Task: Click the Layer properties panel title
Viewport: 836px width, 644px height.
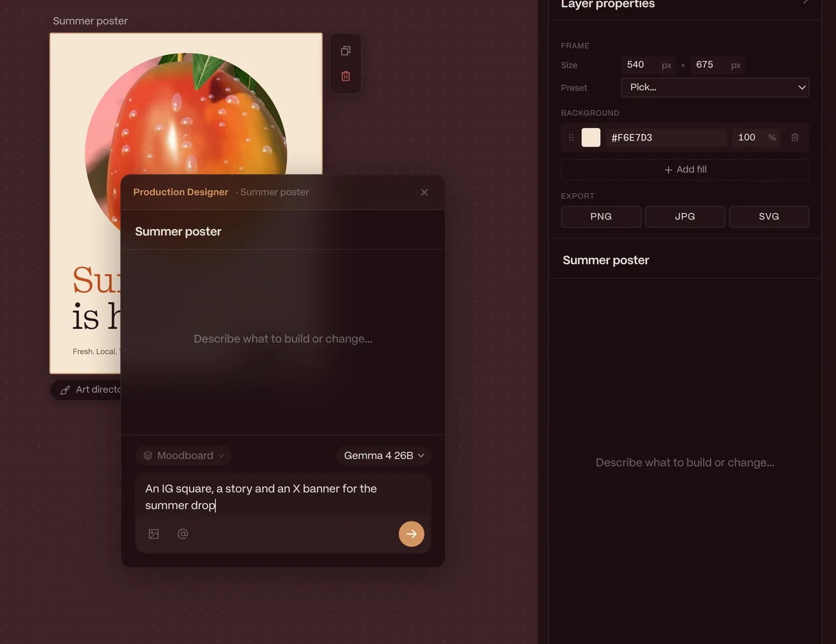Action: click(x=607, y=4)
